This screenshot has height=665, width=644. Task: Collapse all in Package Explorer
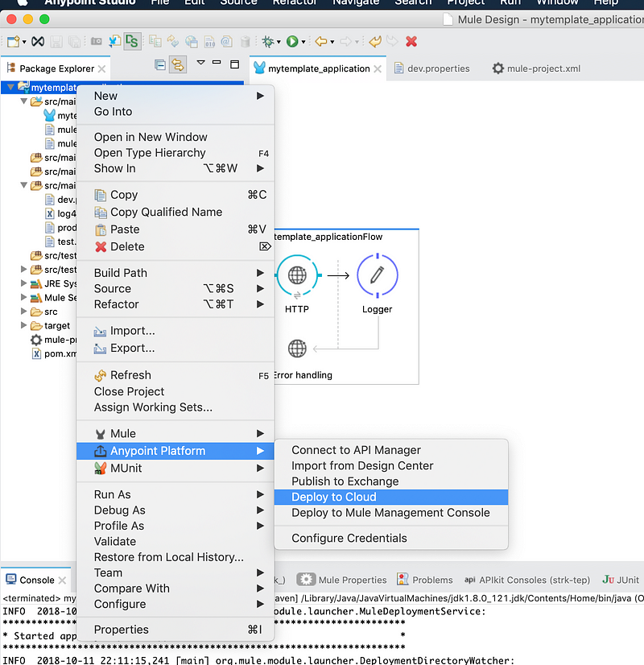[x=160, y=65]
